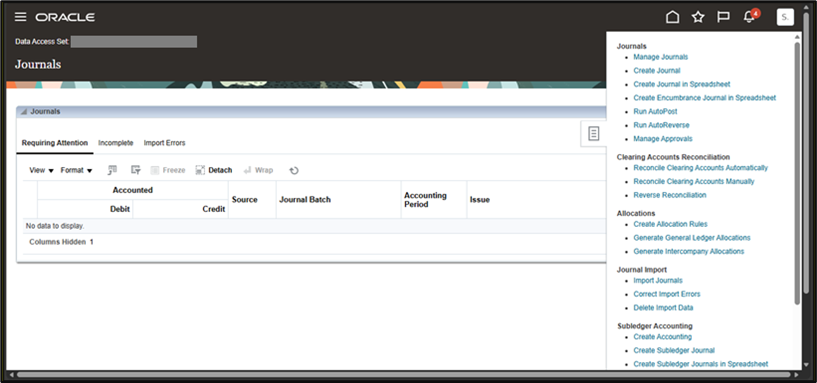
Task: Open Favorites star icon
Action: 698,17
